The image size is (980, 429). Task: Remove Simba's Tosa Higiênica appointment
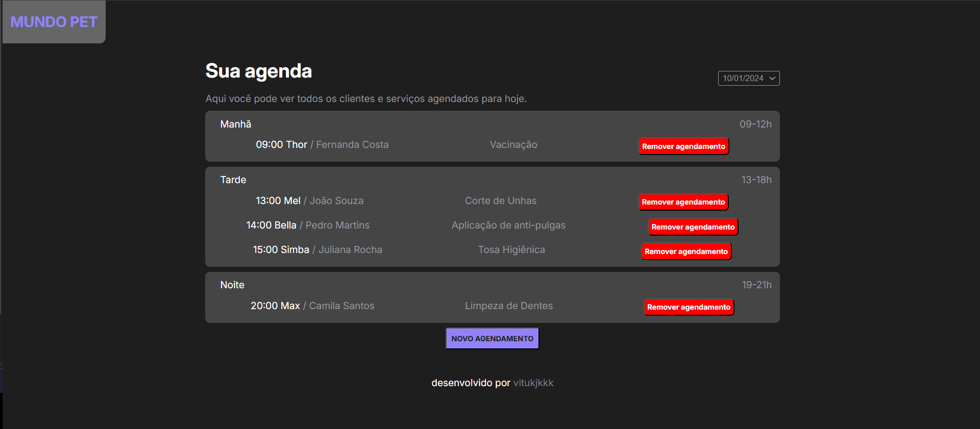coord(686,251)
